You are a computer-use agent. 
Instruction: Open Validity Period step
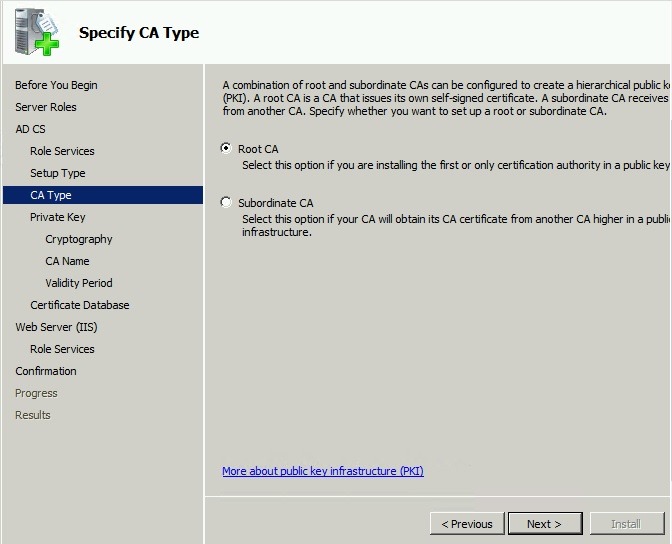[x=79, y=283]
